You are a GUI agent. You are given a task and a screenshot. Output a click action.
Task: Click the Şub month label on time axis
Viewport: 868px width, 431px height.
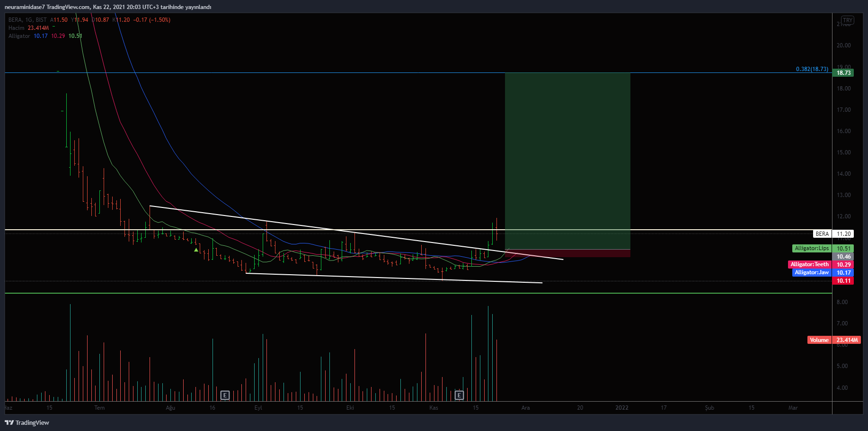(x=709, y=408)
